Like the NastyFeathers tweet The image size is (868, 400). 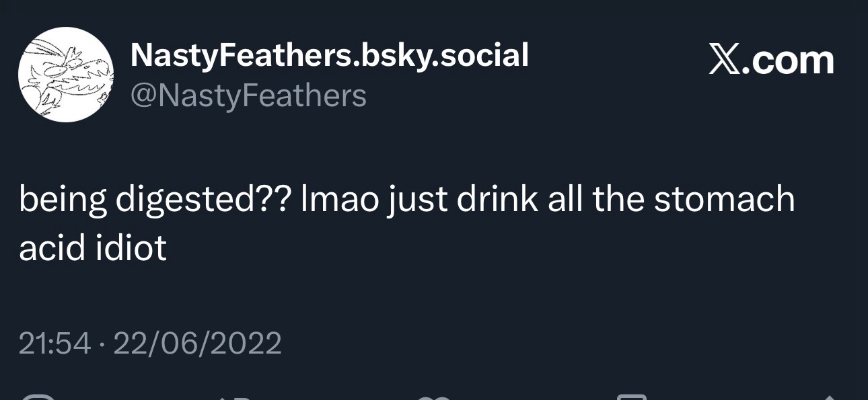click(x=434, y=396)
